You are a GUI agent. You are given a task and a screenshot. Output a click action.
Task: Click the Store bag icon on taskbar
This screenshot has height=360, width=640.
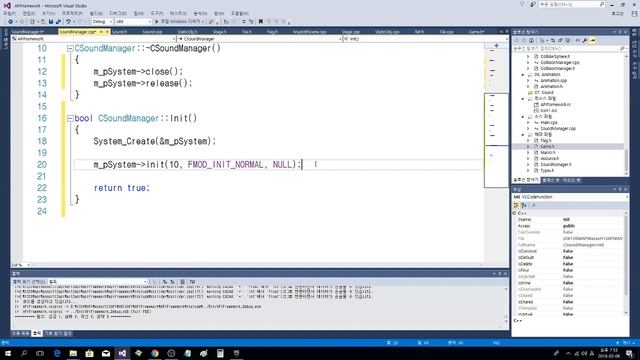[x=89, y=353]
